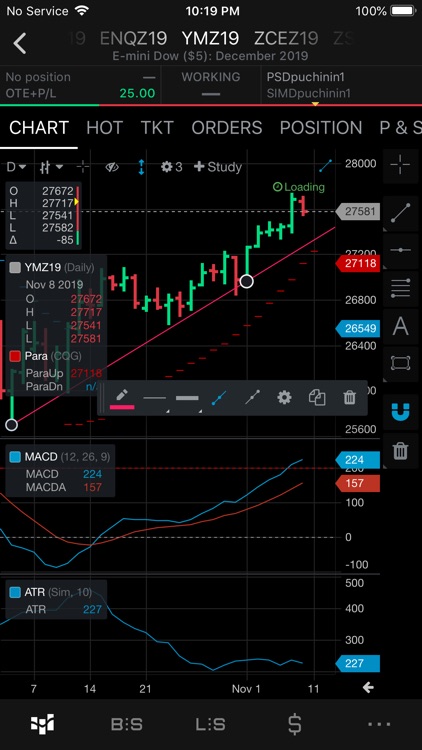Tap the red 27118 parabolic price label
The height and width of the screenshot is (750, 422).
(x=358, y=263)
